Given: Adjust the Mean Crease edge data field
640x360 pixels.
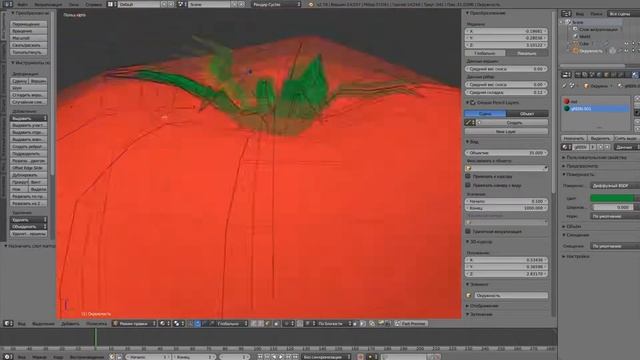Looking at the screenshot, I should (x=506, y=92).
